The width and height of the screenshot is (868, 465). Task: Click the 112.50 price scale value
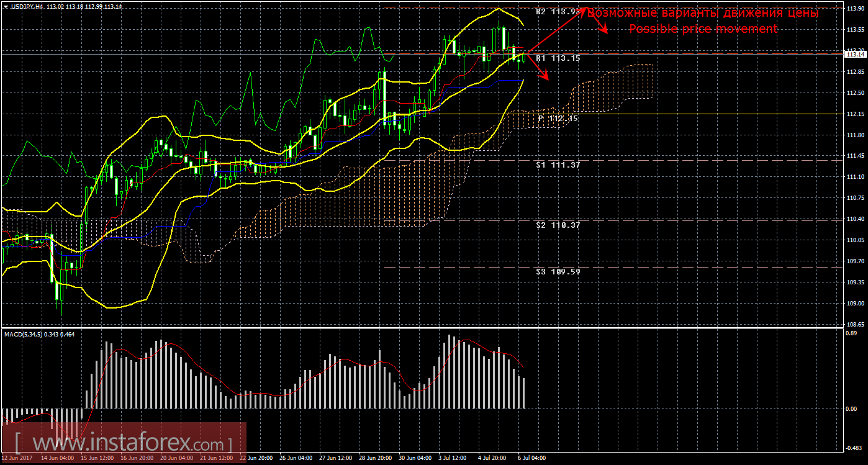pos(856,93)
